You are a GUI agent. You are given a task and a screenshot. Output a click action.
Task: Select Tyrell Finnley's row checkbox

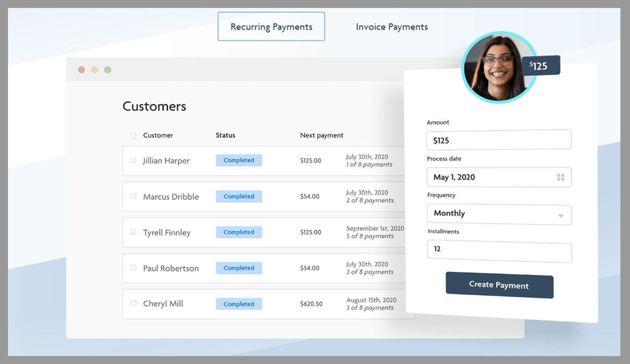[x=134, y=232]
